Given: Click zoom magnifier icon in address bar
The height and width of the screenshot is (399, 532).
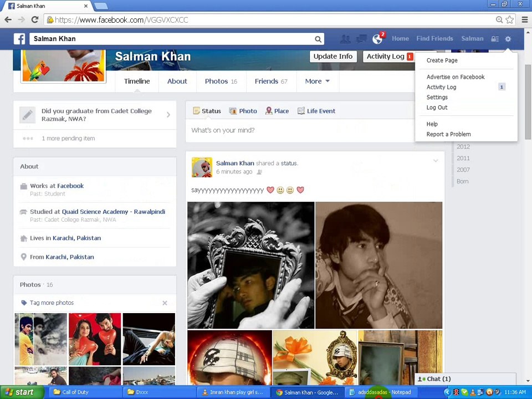Looking at the screenshot, I should click(499, 20).
